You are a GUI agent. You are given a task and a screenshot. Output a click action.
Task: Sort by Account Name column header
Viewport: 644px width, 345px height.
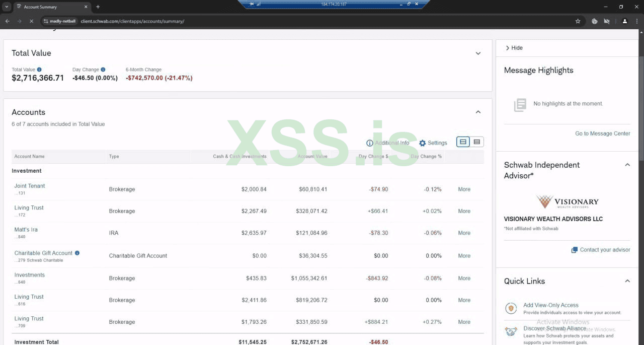pyautogui.click(x=29, y=156)
